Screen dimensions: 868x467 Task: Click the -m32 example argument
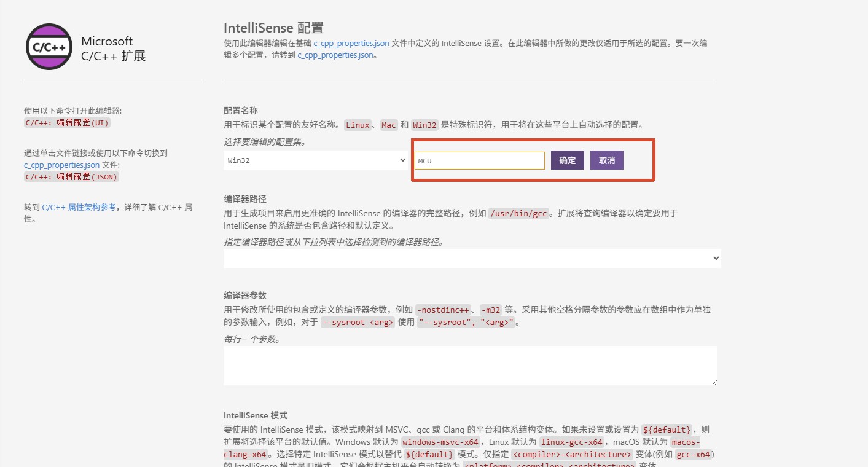coord(491,310)
